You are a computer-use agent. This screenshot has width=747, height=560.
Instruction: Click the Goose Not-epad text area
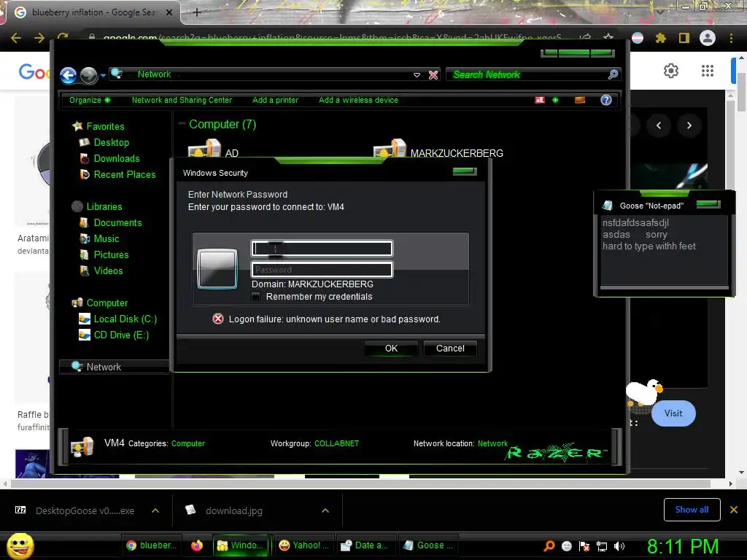point(664,250)
